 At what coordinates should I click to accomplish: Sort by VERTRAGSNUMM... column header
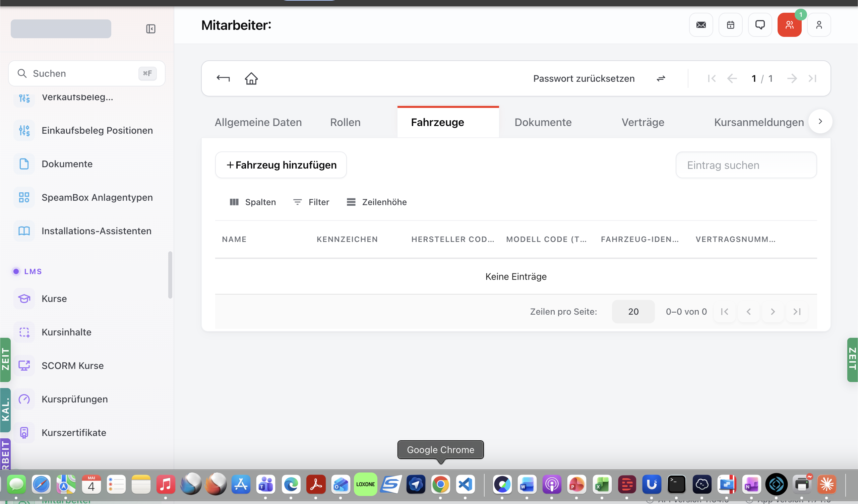735,239
